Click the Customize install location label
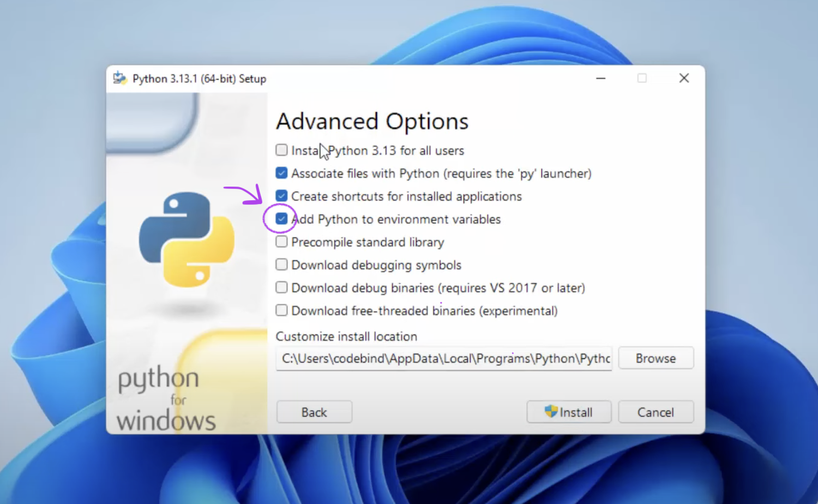Viewport: 818px width, 504px height. (x=346, y=337)
